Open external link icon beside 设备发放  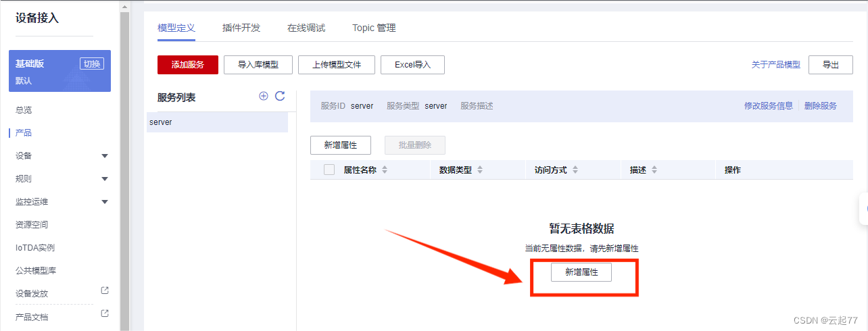(x=105, y=291)
